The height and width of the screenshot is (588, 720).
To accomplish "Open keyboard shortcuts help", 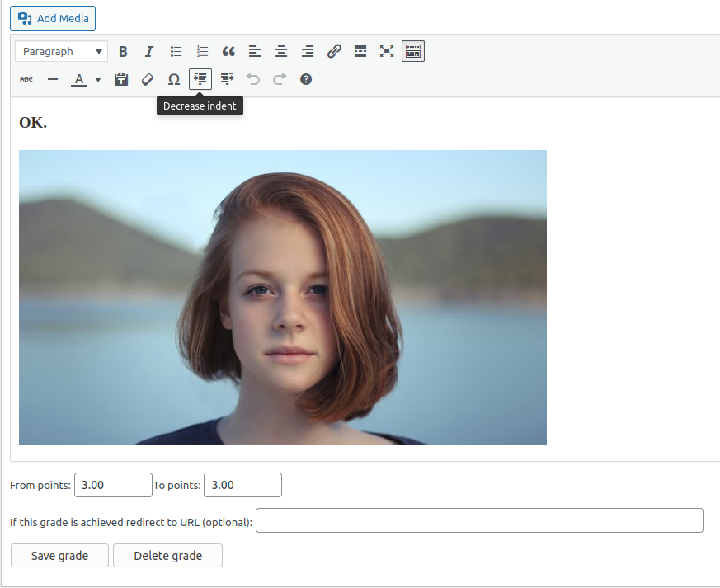I will pyautogui.click(x=306, y=80).
